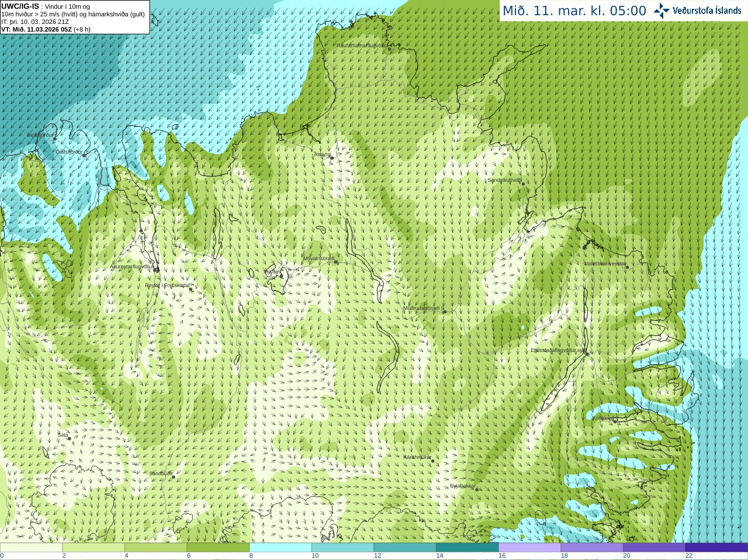Click the Kárahnjúkar station marker
This screenshot has height=560, width=748.
433,461
